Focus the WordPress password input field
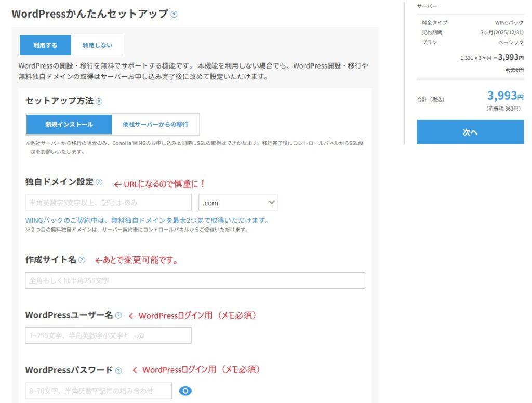532x403 pixels. pyautogui.click(x=98, y=391)
